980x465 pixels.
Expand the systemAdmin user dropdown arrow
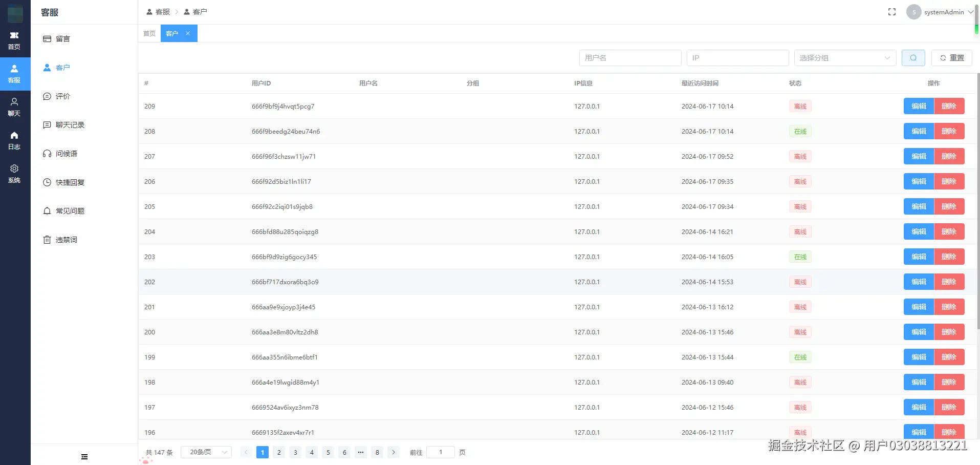coord(970,12)
